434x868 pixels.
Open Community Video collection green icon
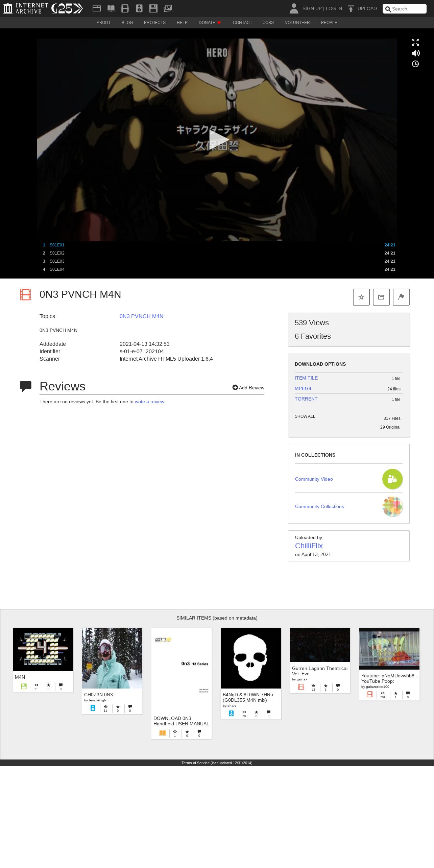click(x=392, y=479)
